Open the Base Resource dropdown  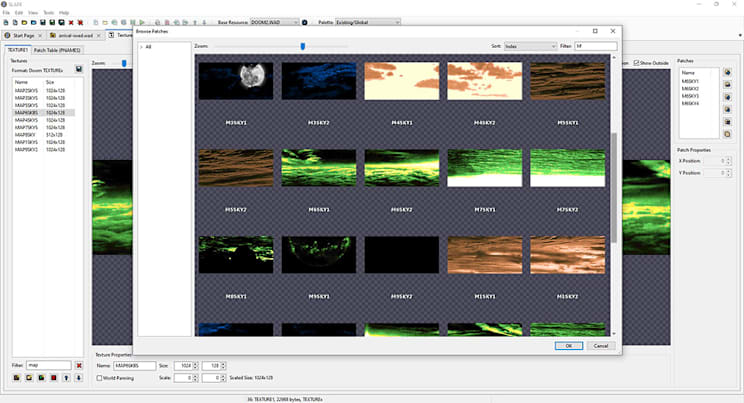pos(274,22)
